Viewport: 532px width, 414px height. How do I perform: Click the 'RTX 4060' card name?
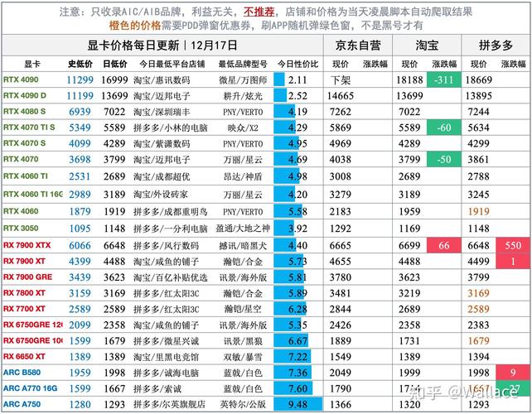pos(21,211)
